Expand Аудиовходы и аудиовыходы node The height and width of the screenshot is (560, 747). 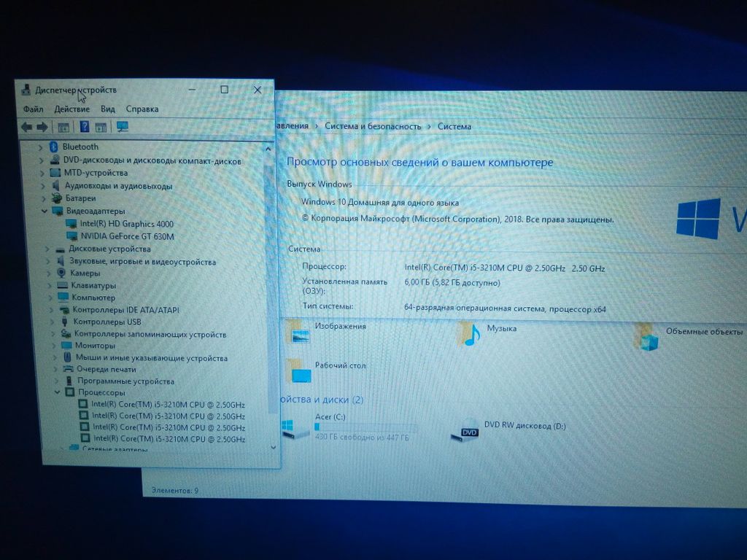[44, 186]
